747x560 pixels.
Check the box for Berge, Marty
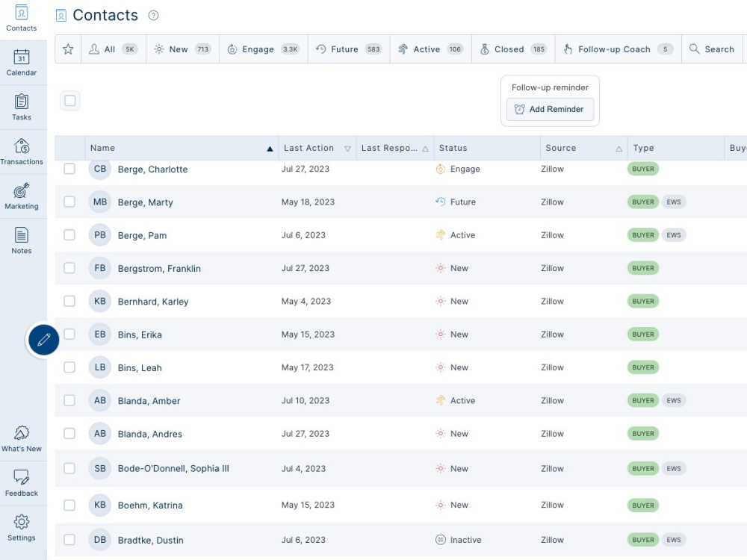[x=69, y=202]
